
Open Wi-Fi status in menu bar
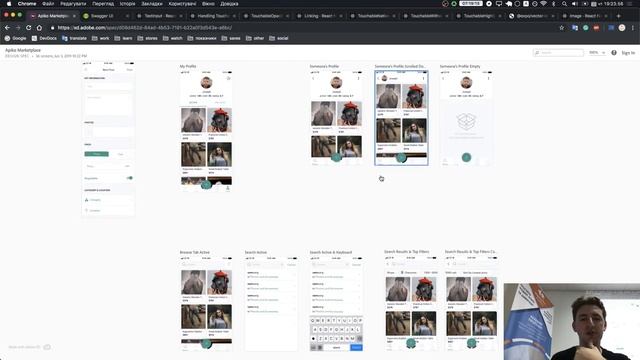point(543,4)
